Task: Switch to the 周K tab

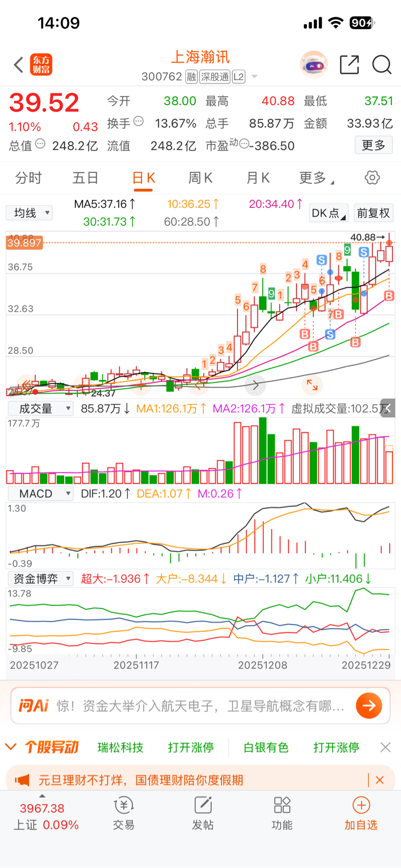Action: (x=200, y=178)
